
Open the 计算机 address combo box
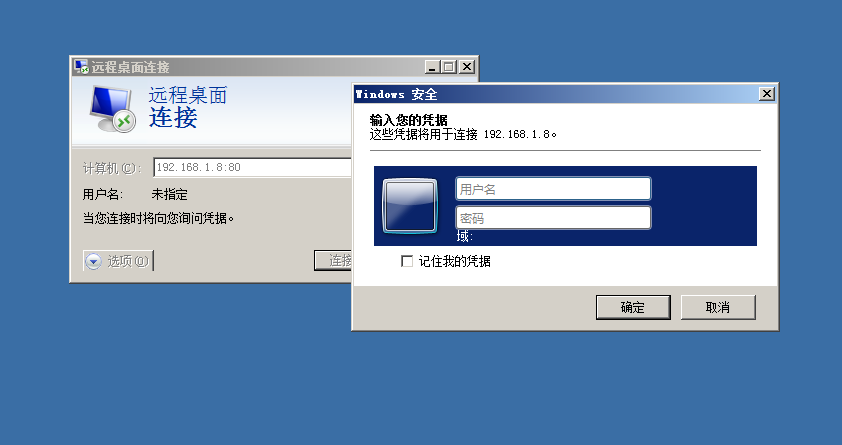(252, 167)
